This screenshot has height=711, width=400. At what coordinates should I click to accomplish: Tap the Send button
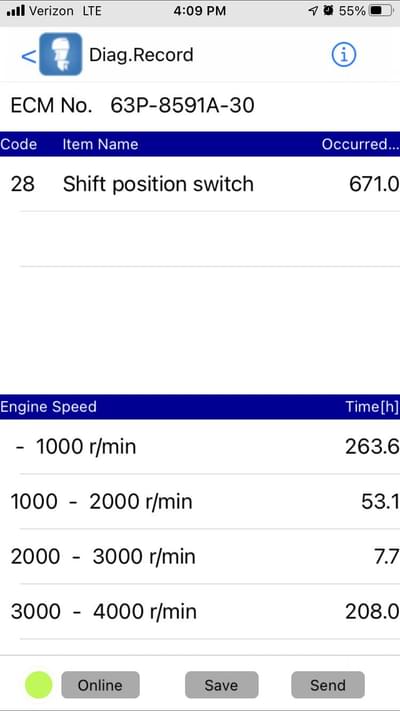point(328,685)
